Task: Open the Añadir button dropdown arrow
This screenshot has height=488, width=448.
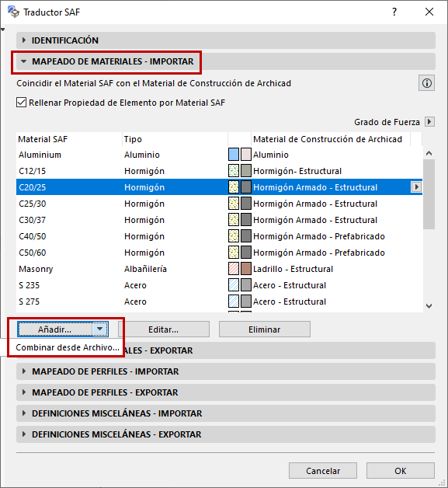Action: pos(100,329)
